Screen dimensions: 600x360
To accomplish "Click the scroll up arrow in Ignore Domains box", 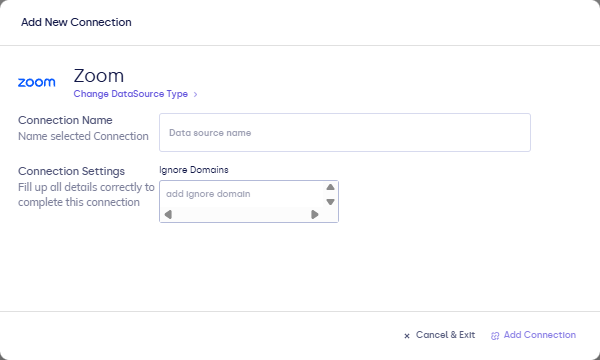I will 331,187.
